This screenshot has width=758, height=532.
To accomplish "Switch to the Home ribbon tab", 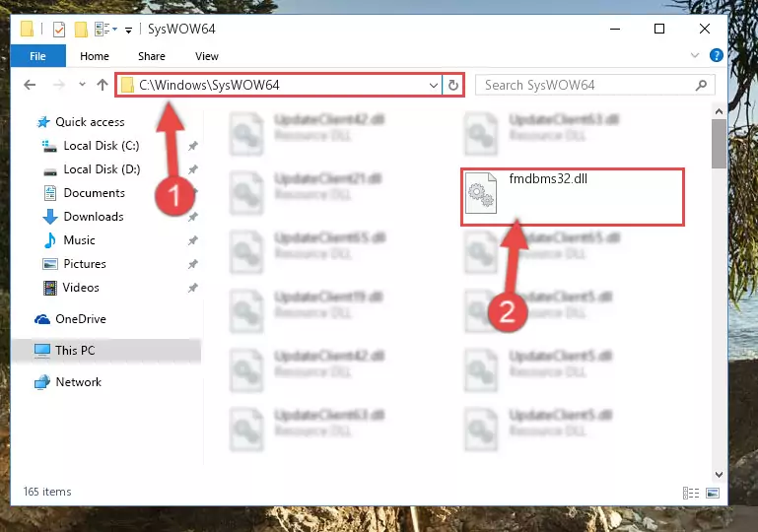I will click(x=95, y=56).
